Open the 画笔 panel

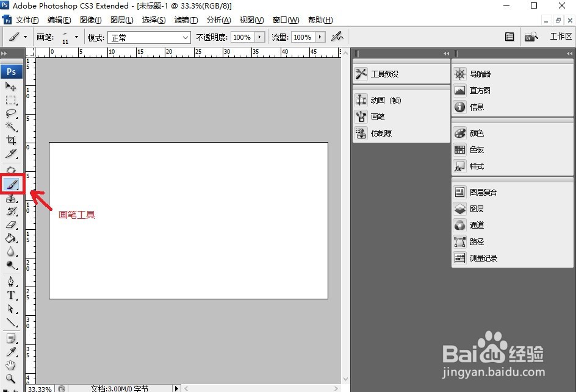[401, 116]
